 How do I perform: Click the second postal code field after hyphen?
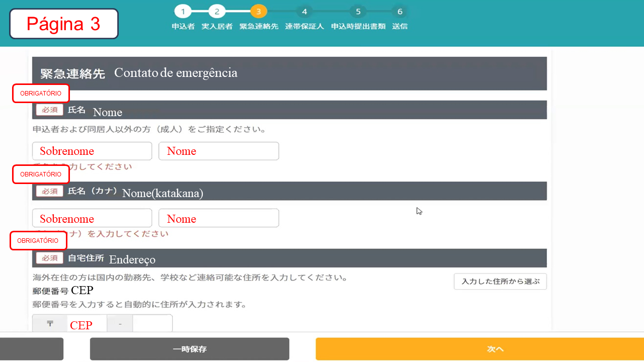152,324
